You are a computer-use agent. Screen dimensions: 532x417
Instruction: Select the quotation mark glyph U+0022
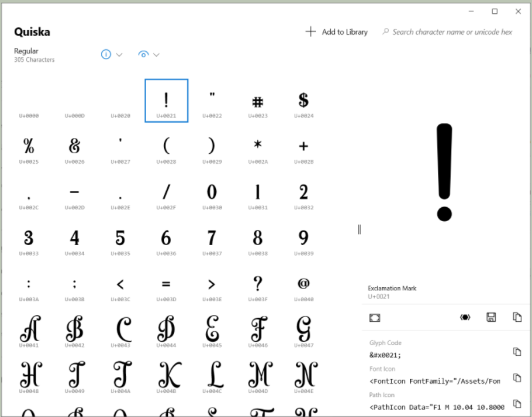tap(212, 101)
